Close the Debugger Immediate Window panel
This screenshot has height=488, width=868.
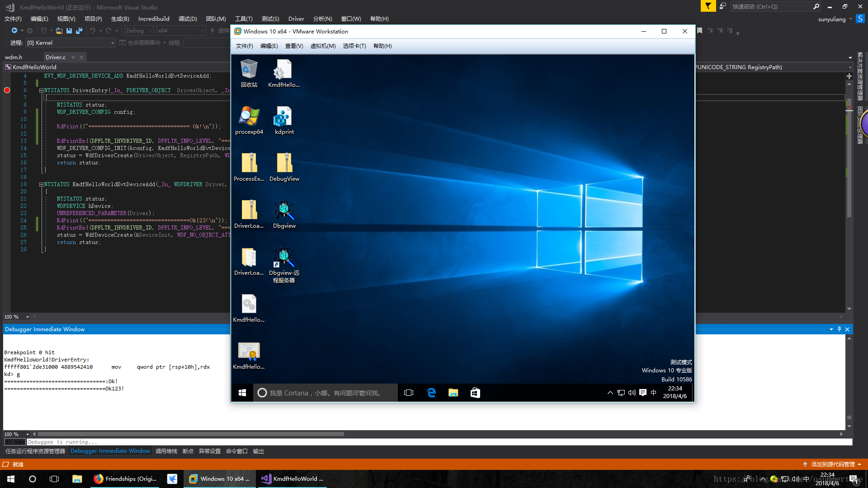[x=847, y=329]
